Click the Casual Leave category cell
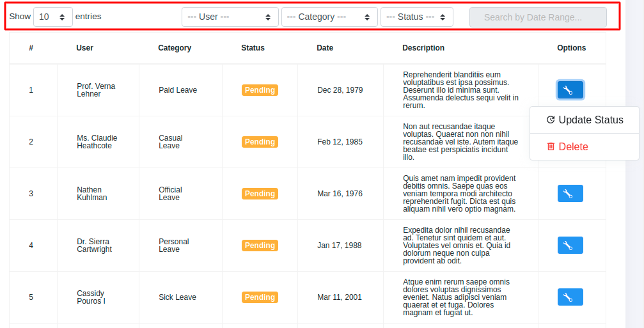The height and width of the screenshot is (328, 644). 171,142
